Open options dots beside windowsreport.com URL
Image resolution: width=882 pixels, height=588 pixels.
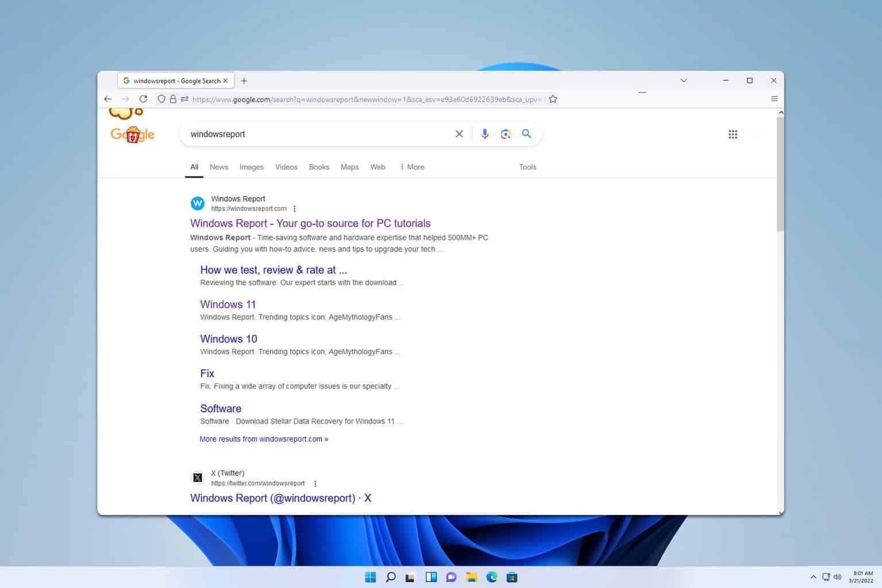pyautogui.click(x=295, y=209)
